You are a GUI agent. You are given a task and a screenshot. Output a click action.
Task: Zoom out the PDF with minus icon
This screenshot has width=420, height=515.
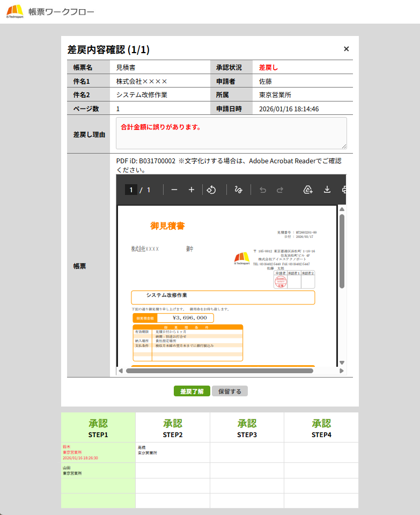[x=174, y=190]
